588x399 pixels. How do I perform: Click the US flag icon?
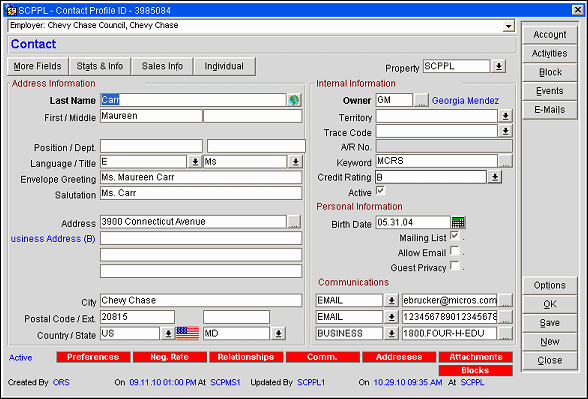[x=187, y=333]
